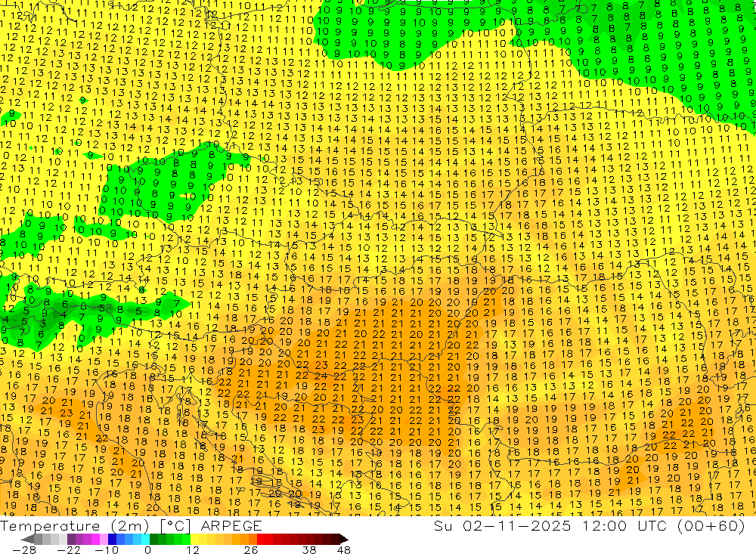Click the "48" legend label
Screen dimensions: 756x554
pyautogui.click(x=343, y=549)
